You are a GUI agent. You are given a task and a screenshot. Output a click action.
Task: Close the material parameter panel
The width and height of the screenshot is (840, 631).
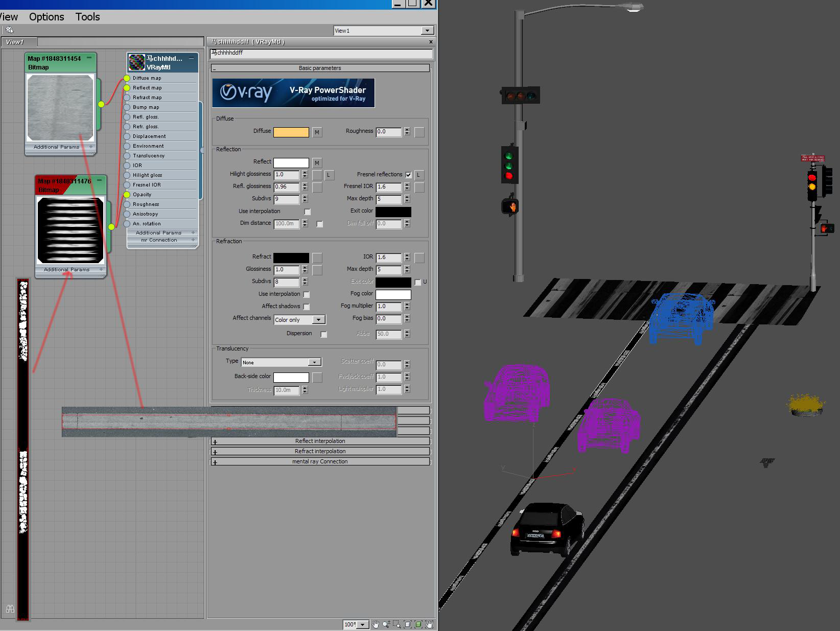click(431, 42)
